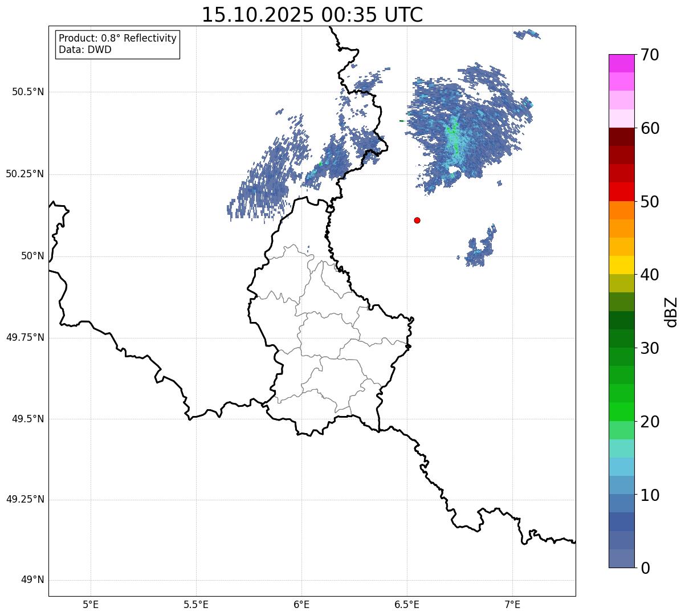Click the latitude label 49°N
The image size is (685, 616).
pos(32,580)
